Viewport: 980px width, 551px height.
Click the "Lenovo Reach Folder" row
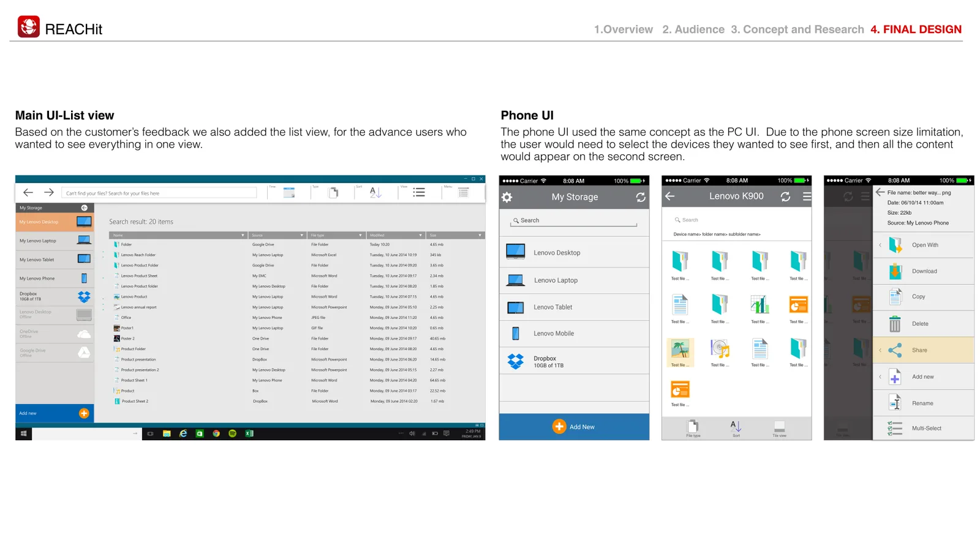[x=296, y=255]
